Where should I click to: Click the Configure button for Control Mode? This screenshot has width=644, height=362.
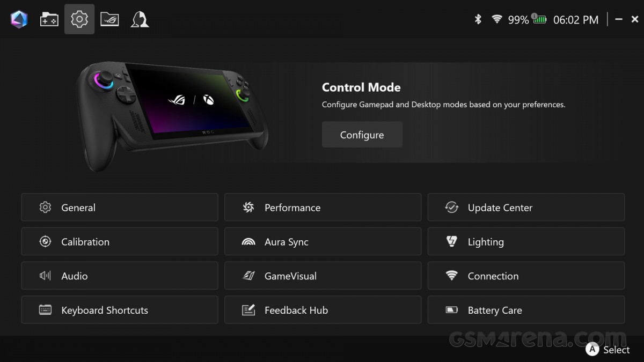point(362,135)
